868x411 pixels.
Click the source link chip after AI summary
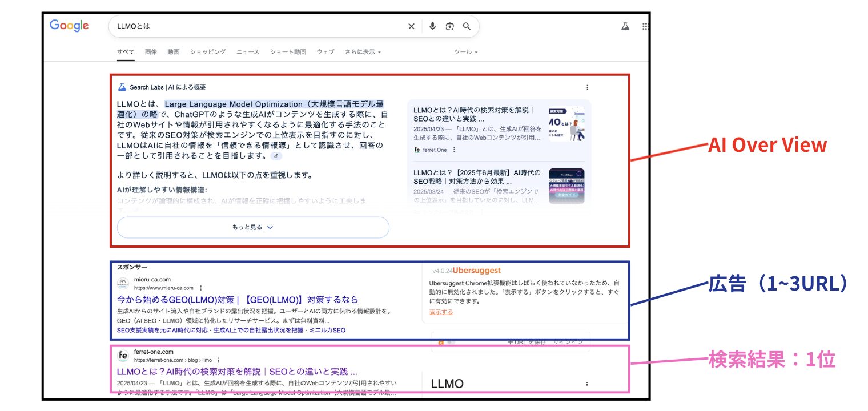coord(276,156)
